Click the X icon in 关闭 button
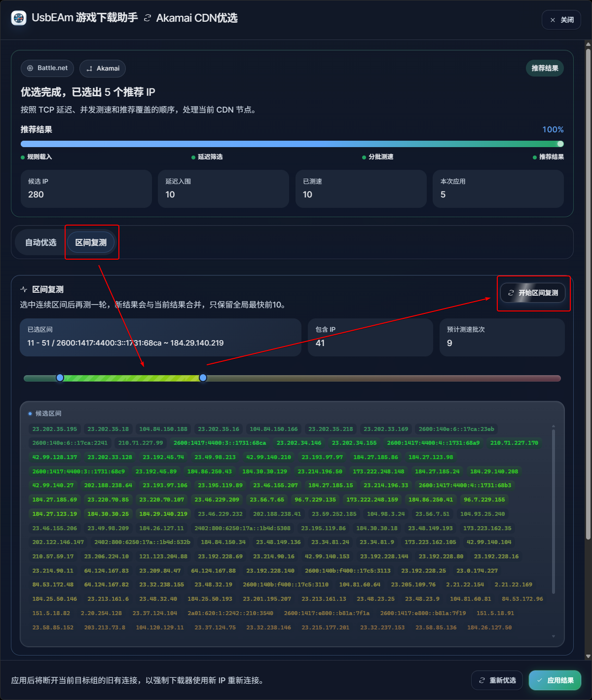This screenshot has height=700, width=592. (553, 20)
